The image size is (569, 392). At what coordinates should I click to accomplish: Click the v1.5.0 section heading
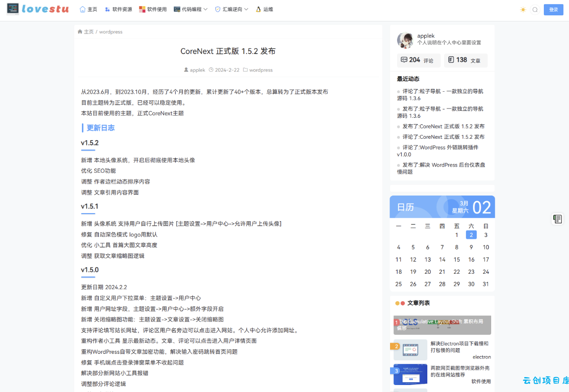[90, 270]
